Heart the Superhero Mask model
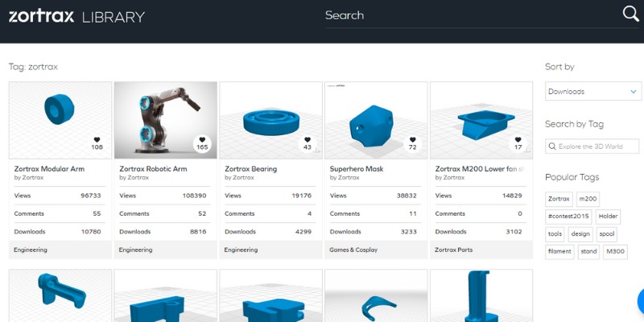This screenshot has height=322, width=644. coord(412,142)
